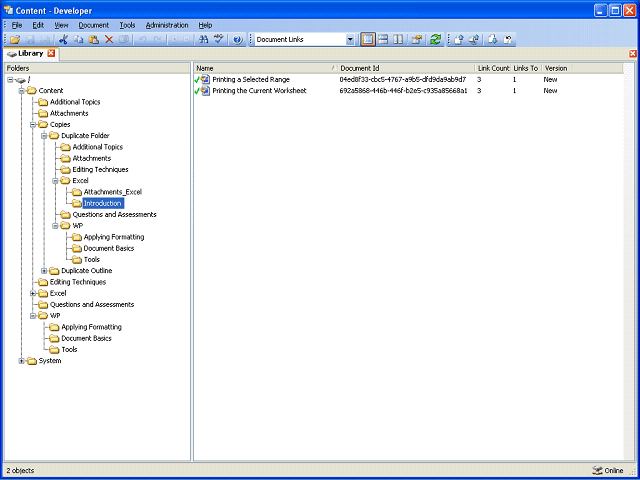Viewport: 640px width, 480px height.
Task: Select the Document Basics folder under Content WP
Action: (x=86, y=338)
